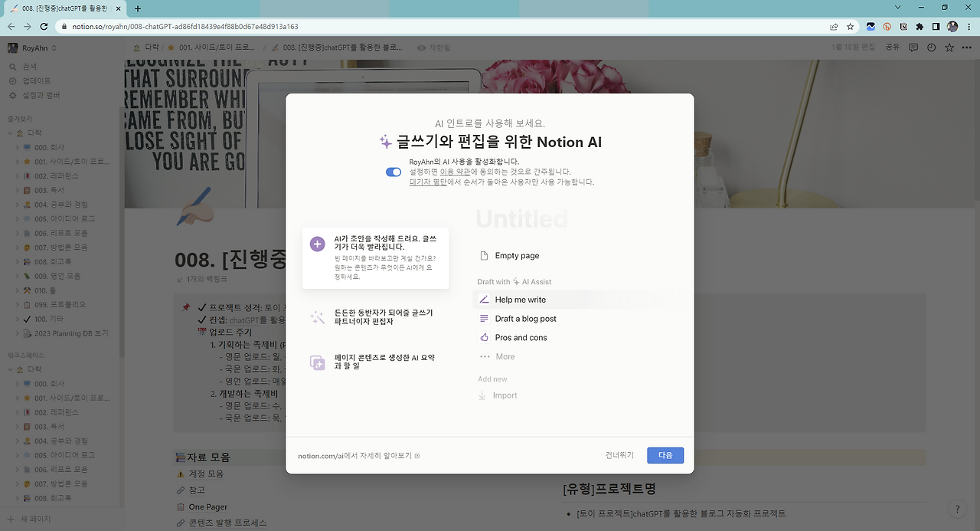Screen dimensions: 980x531
Task: Collapse the 다락 tree under 워크스페이스
Action: (11, 369)
